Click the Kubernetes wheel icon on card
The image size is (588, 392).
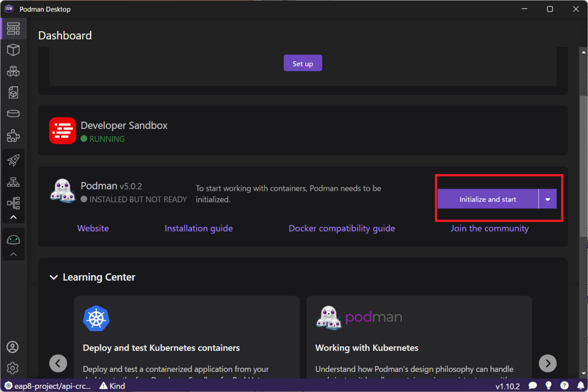pos(96,318)
